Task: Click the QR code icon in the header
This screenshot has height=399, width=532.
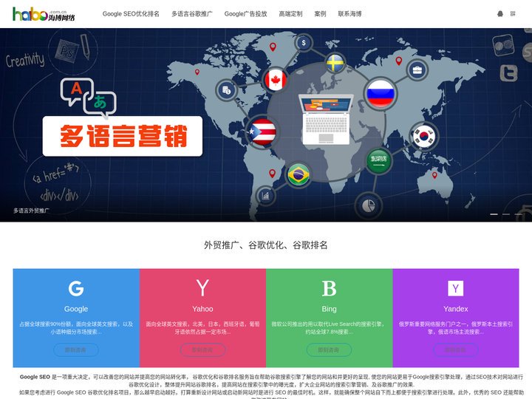Action: pyautogui.click(x=513, y=13)
